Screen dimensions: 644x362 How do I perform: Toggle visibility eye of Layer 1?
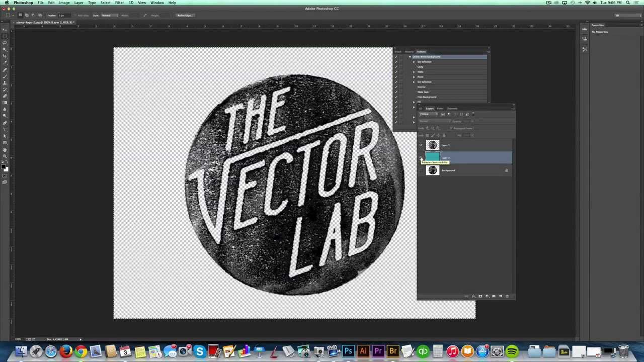click(x=421, y=145)
